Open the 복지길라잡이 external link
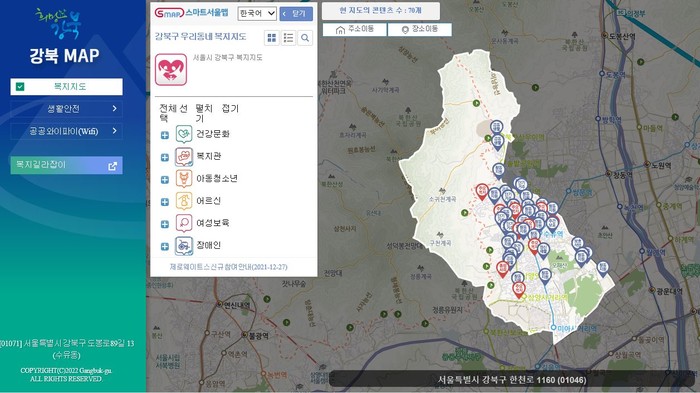This screenshot has width=700, height=393. [x=67, y=165]
